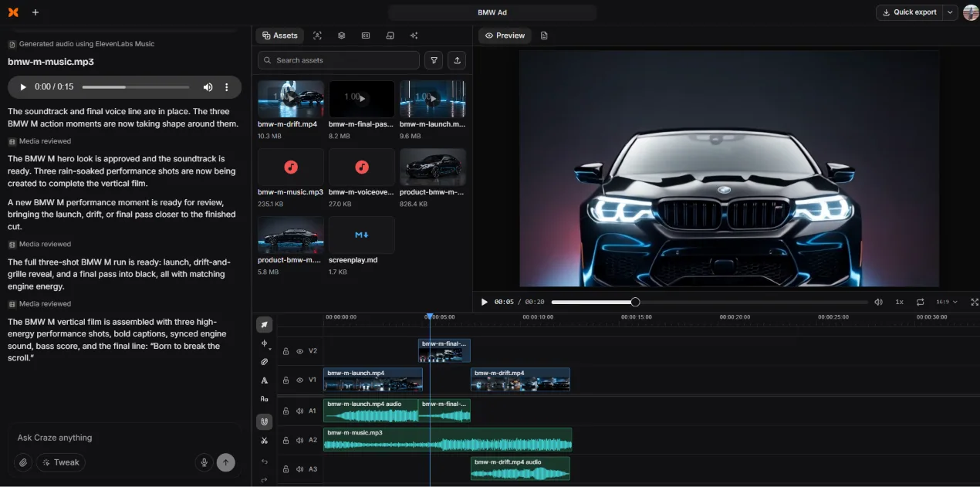The height and width of the screenshot is (487, 980).
Task: Toggle visibility eye of track V2
Action: pos(299,351)
